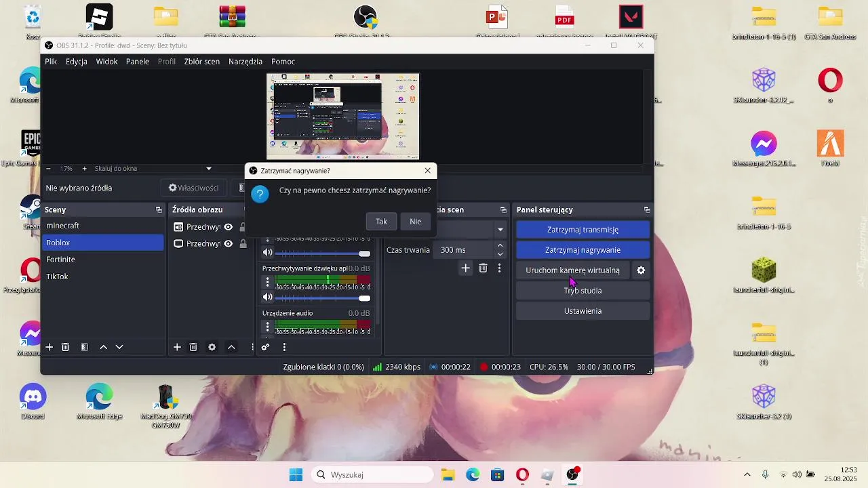868x488 pixels.
Task: Close the Zatrzymać nagrywanie dialog
Action: click(427, 171)
